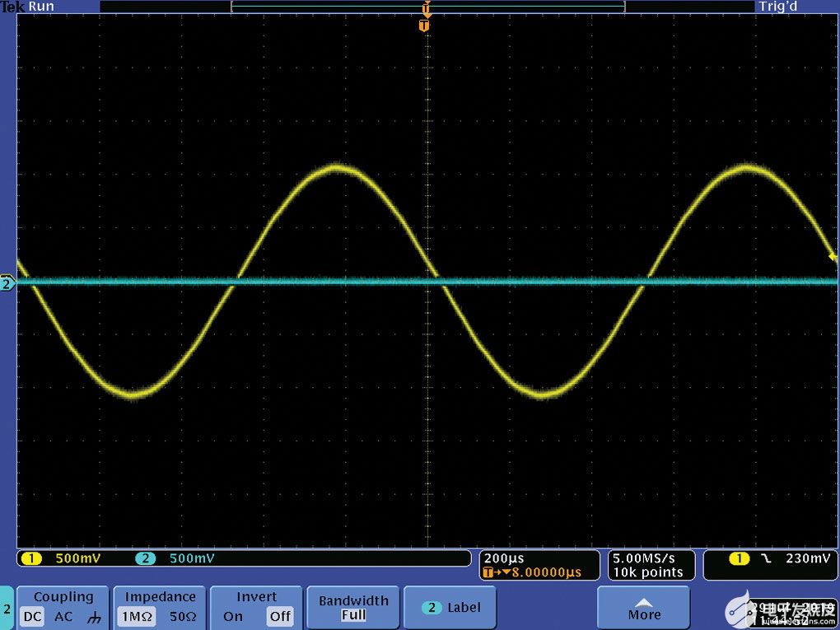This screenshot has height=630, width=840.
Task: Expand the More menu
Action: pos(644,608)
